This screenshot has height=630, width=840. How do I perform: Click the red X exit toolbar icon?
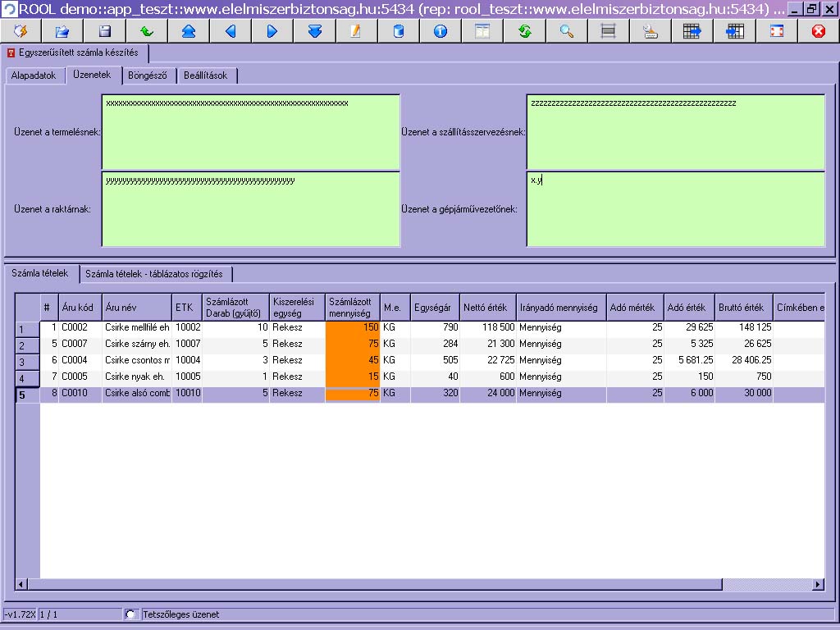[818, 31]
